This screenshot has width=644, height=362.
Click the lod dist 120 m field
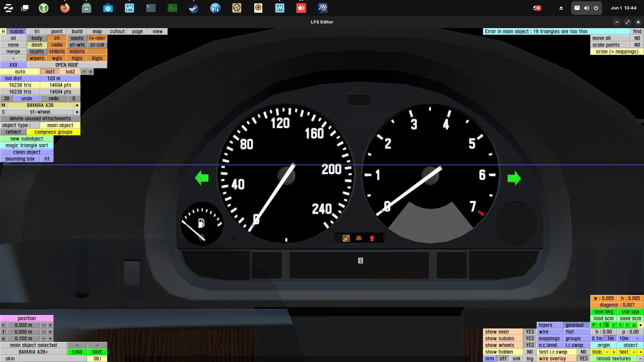coord(54,78)
